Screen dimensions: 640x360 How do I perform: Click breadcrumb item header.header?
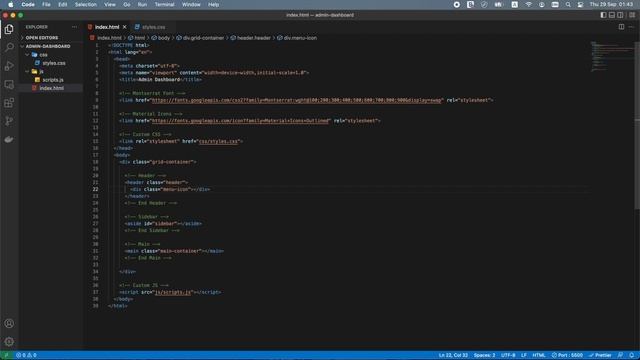coord(253,38)
